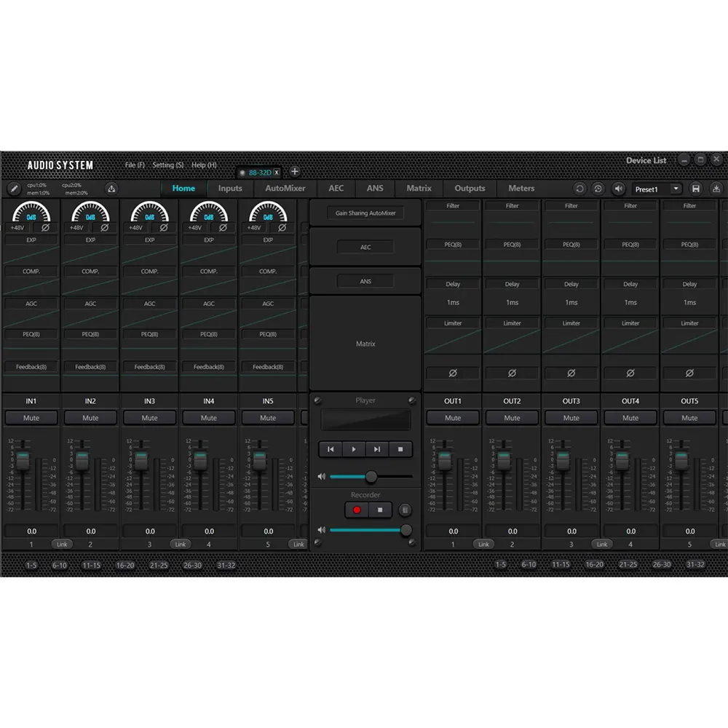Invert phase on OUT1 channel
Viewport: 728px width, 728px height.
coord(453,373)
